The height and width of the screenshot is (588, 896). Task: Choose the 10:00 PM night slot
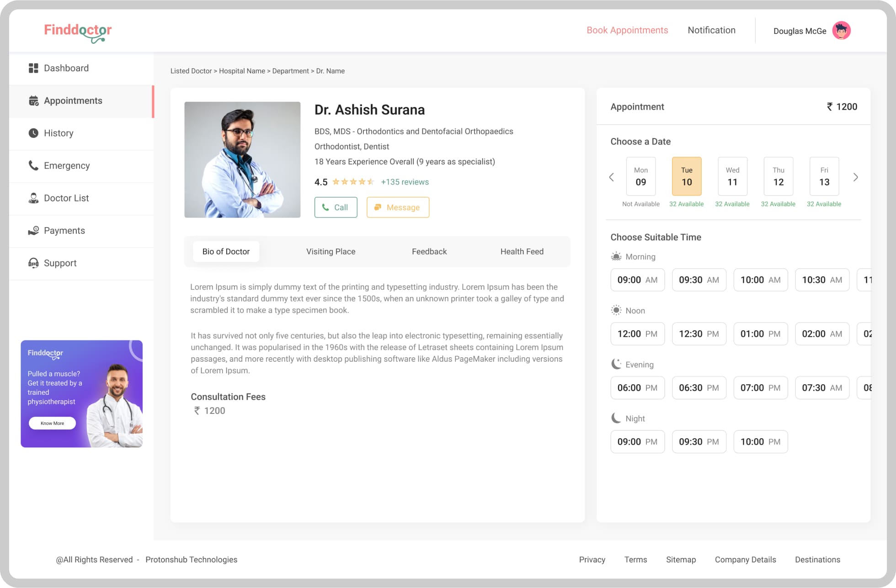761,442
